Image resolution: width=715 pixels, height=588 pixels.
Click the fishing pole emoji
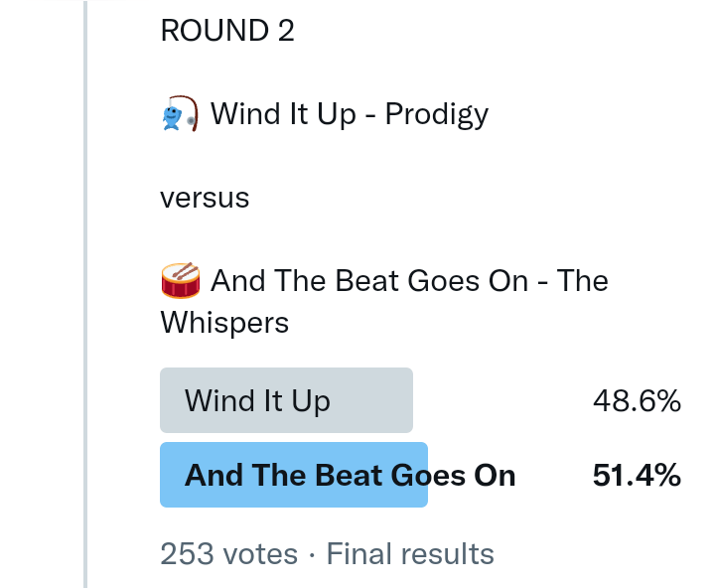(179, 114)
